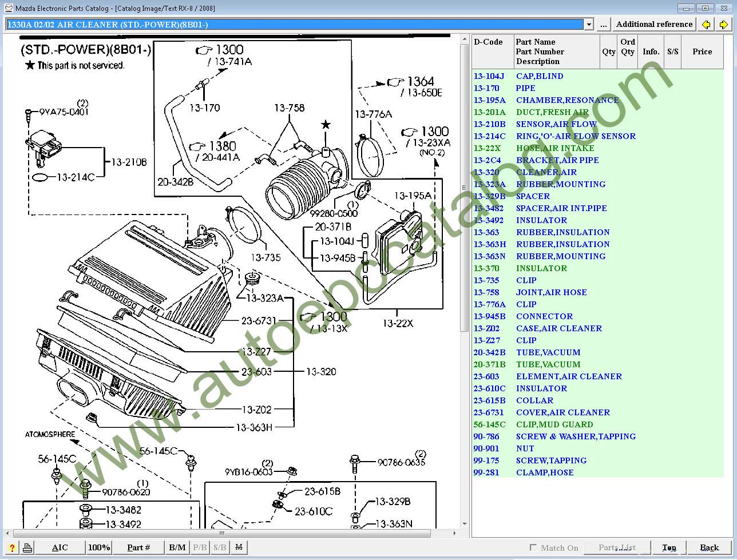Click the printer icon in bottom toolbar
737x560 pixels.
pos(27,547)
